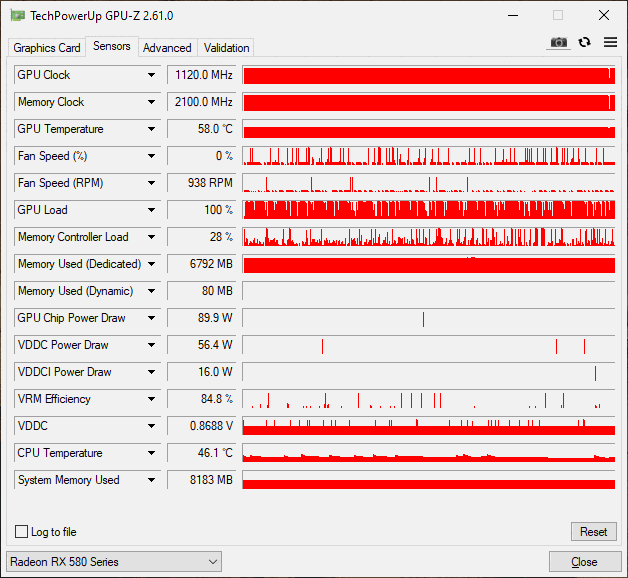Viewport: 628px width, 578px height.
Task: Open the Memory Used (Dedicated) dropdown
Action: [x=151, y=264]
